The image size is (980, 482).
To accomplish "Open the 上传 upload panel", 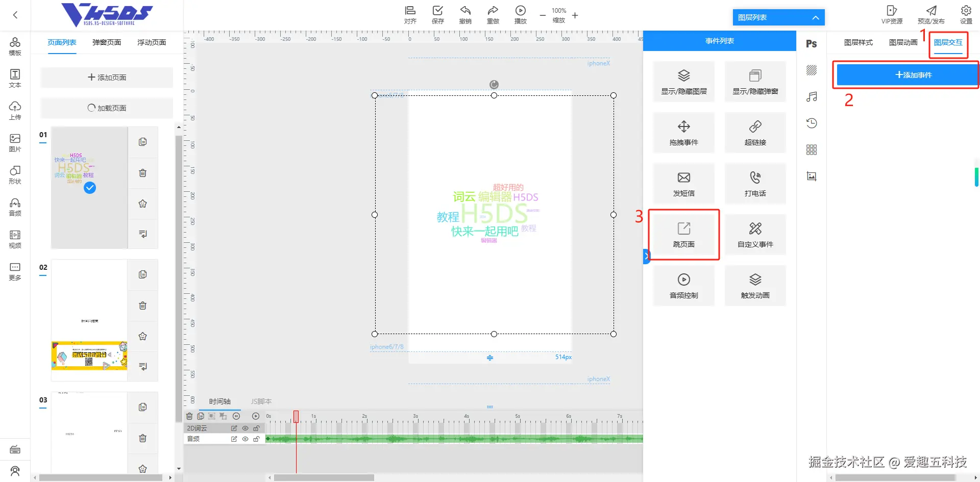I will coord(15,111).
